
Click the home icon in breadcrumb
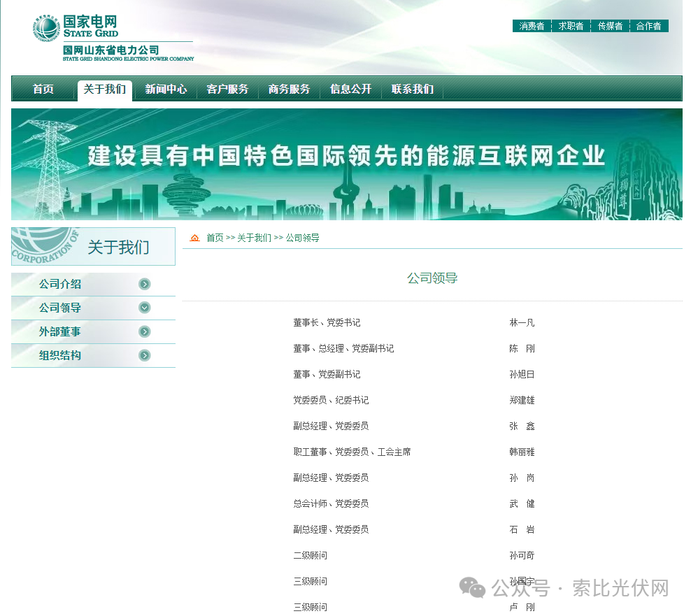[x=194, y=238]
